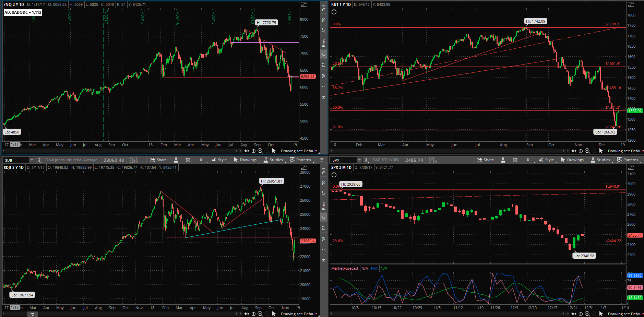Image resolution: width=644 pixels, height=317 pixels.
Task: Open the Patterns menu in the SPX toolbar
Action: tap(628, 160)
